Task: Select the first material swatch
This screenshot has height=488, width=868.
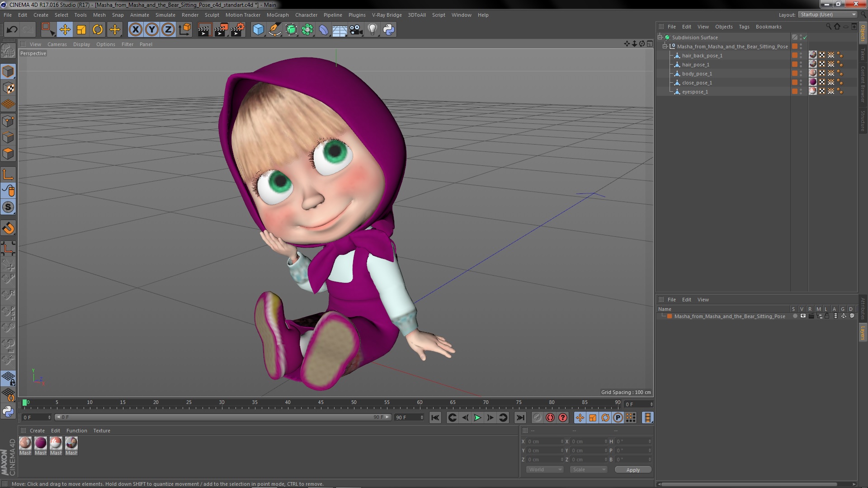Action: (x=25, y=443)
